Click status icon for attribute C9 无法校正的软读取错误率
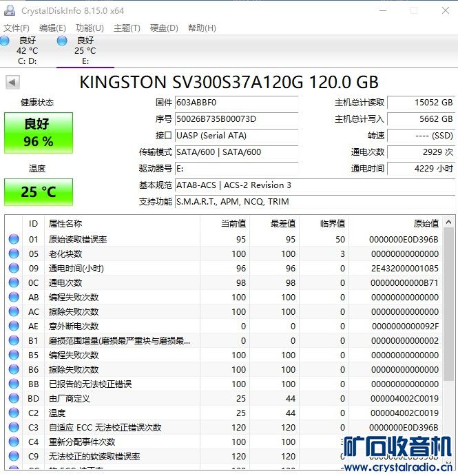The image size is (458, 476). [x=14, y=456]
